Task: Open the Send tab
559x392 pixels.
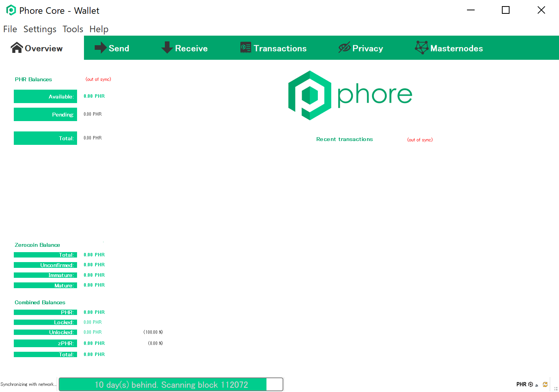Action: [112, 48]
